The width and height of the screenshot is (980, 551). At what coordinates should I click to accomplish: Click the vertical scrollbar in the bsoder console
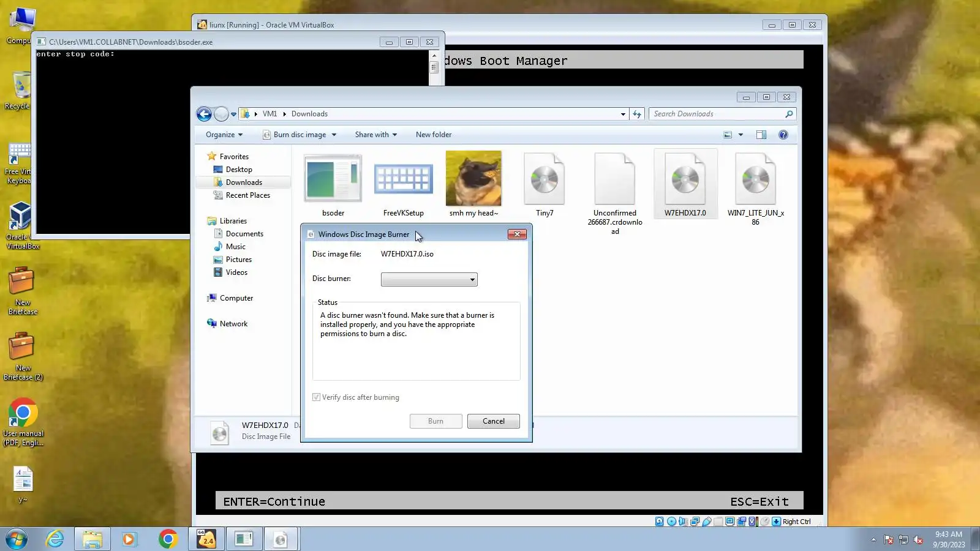click(434, 67)
